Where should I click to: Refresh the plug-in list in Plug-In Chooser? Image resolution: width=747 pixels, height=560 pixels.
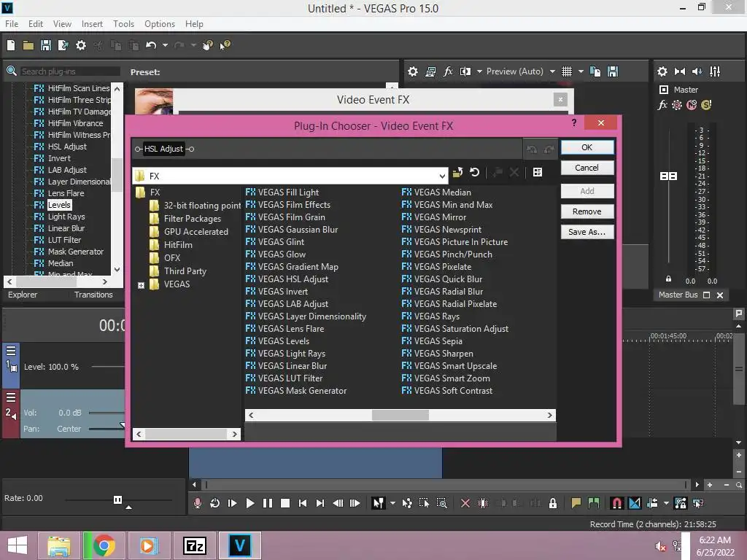474,172
